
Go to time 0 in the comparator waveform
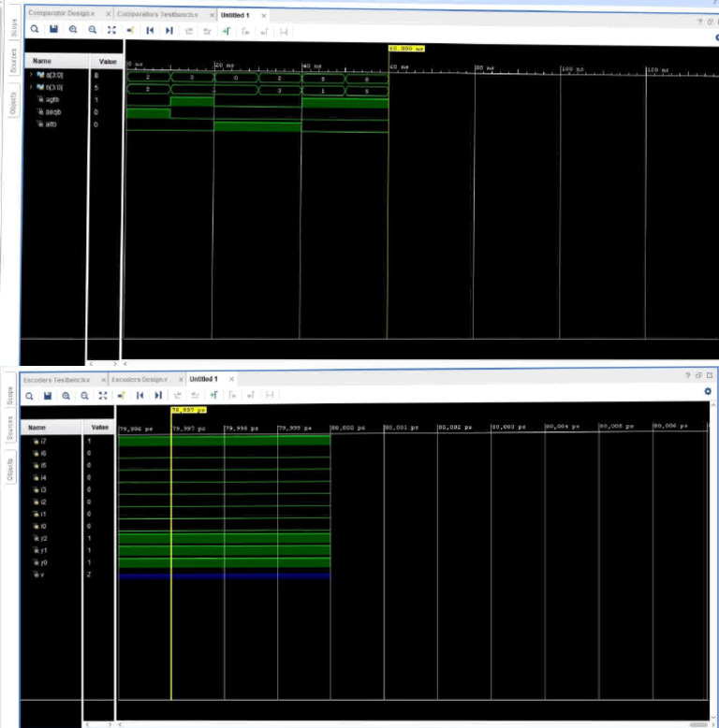[x=150, y=31]
